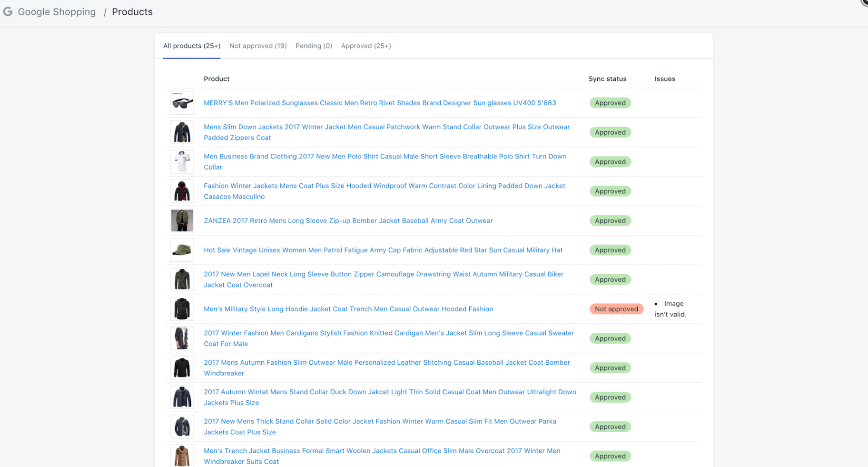
Task: Click the brown trench coat thumbnail
Action: [182, 456]
